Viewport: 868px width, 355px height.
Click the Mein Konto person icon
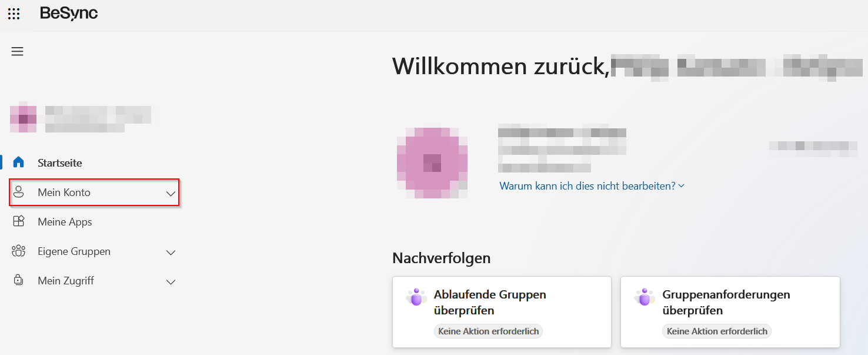pyautogui.click(x=19, y=192)
